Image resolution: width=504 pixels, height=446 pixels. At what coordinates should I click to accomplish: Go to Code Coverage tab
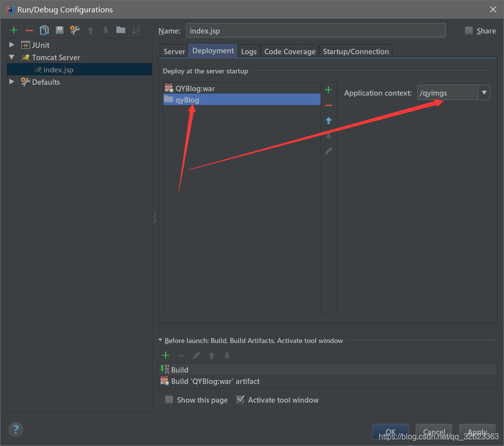click(x=289, y=51)
